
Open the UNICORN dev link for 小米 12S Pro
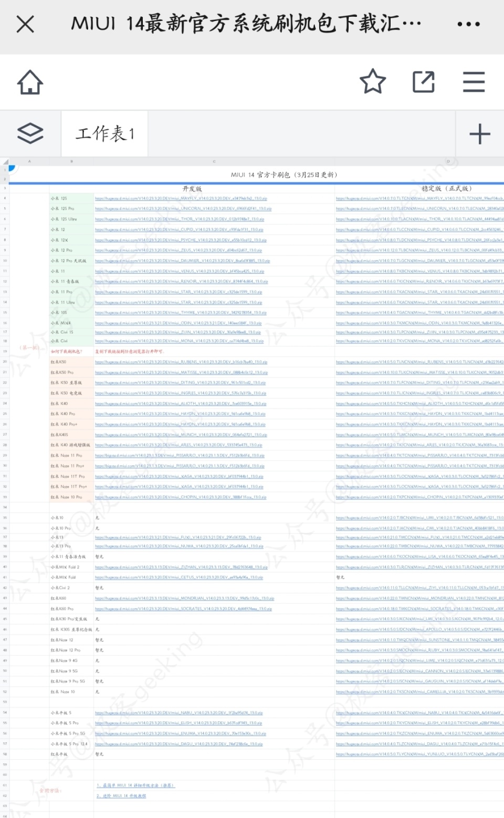183,209
